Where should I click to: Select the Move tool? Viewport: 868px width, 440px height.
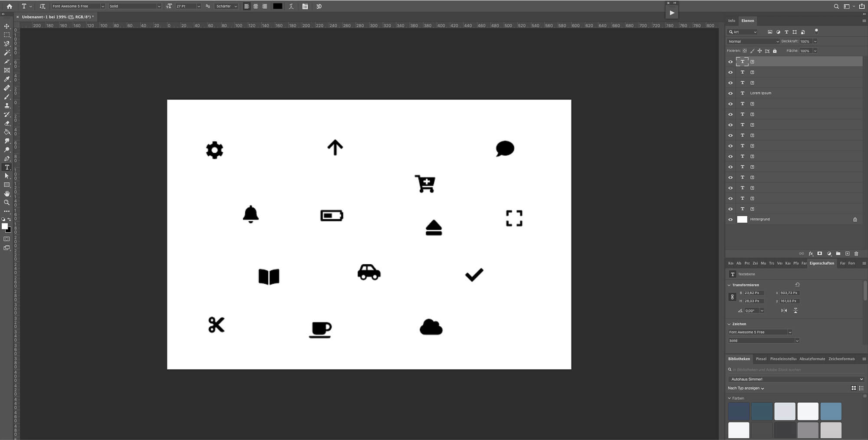click(7, 26)
